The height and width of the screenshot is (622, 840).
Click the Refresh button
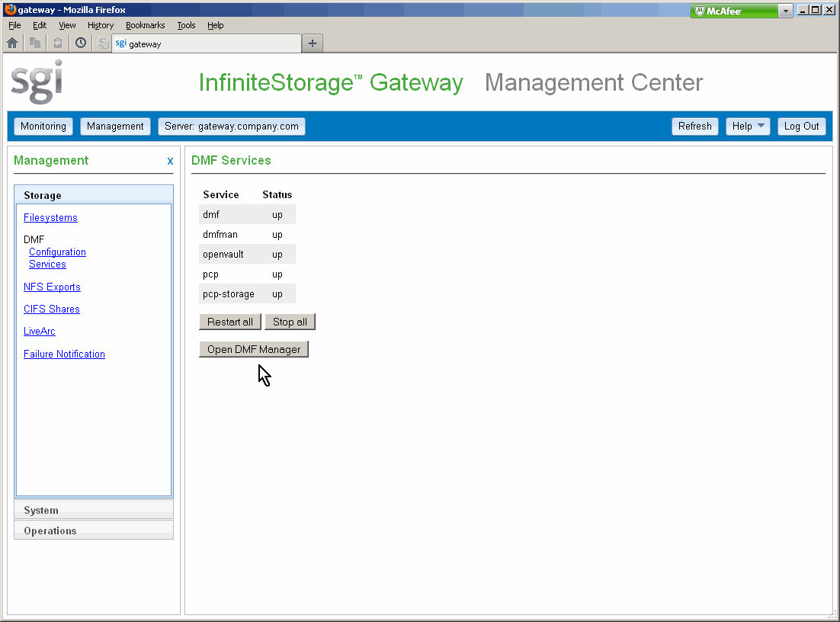click(x=695, y=127)
